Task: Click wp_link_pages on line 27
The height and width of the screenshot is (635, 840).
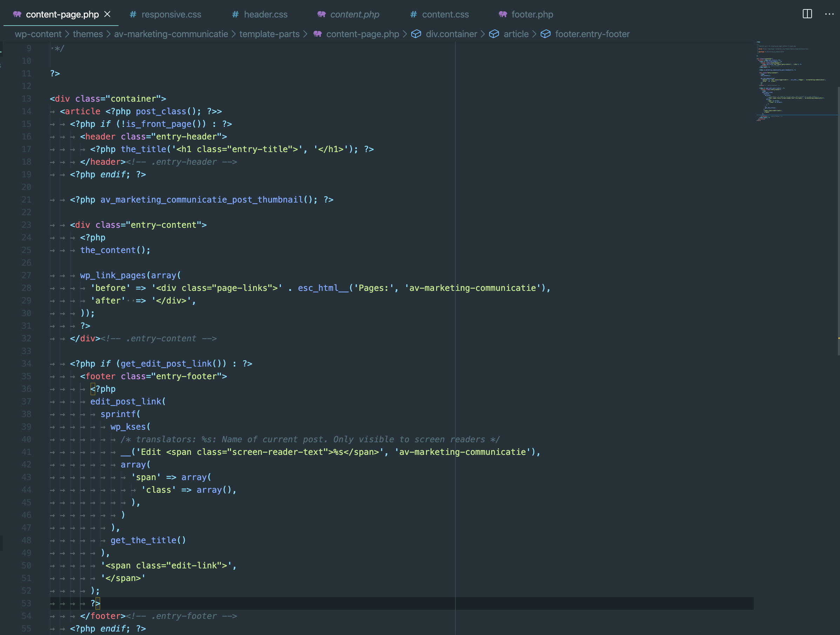Action: (x=113, y=275)
